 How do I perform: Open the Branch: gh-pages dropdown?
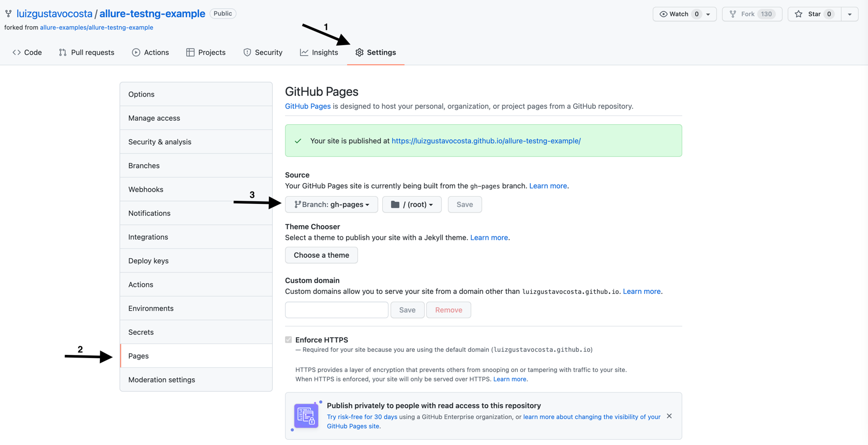click(332, 204)
